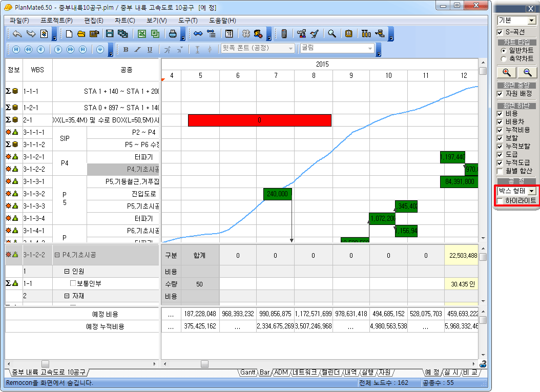Click the magnifier search icon in toolbar
This screenshot has width=540, height=392.
coord(332,34)
